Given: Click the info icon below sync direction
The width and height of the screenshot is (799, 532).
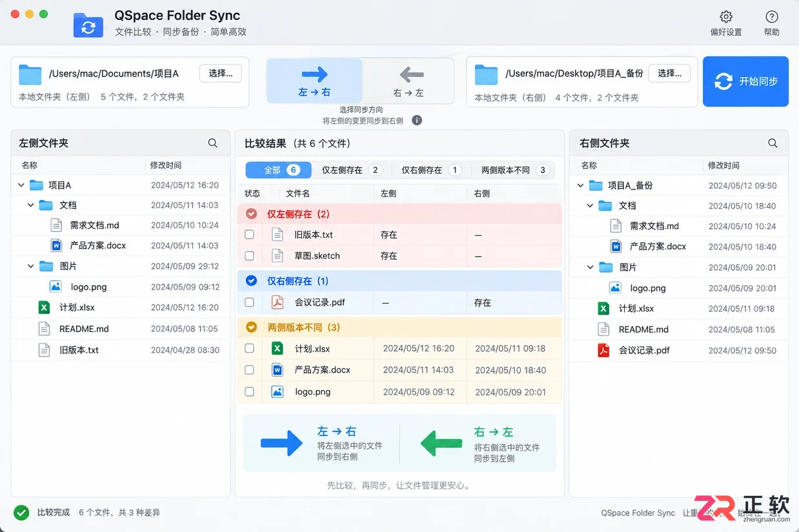Looking at the screenshot, I should (x=417, y=120).
